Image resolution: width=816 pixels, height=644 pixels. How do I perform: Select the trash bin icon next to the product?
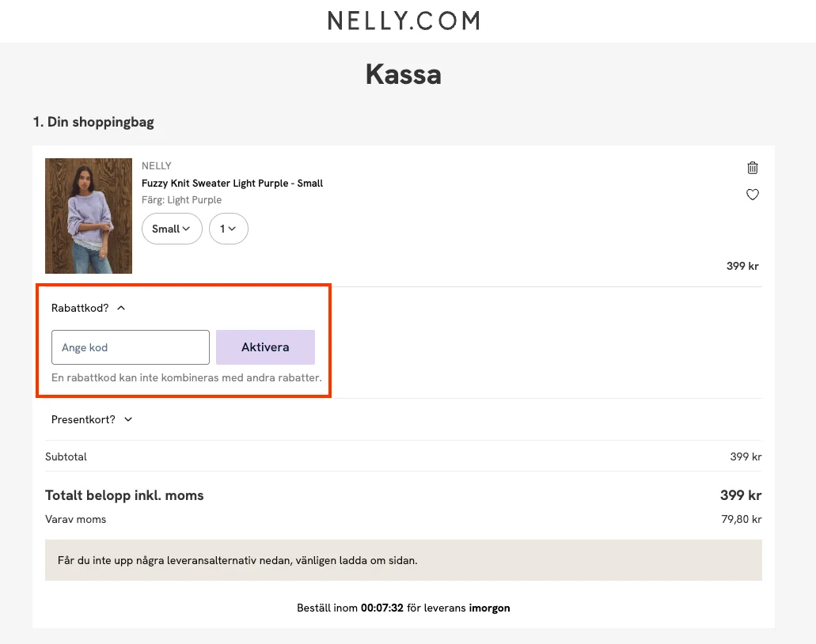tap(752, 168)
